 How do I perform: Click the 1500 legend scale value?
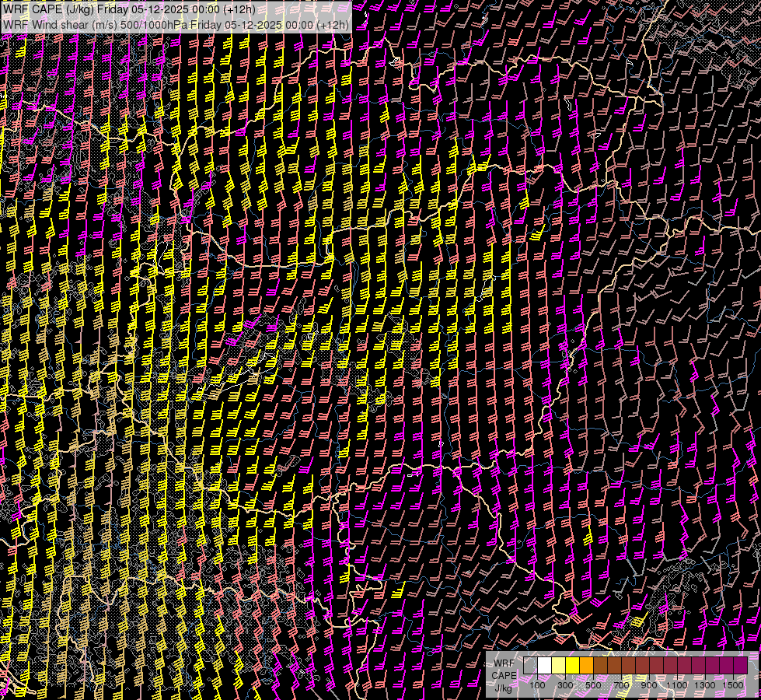(x=733, y=685)
